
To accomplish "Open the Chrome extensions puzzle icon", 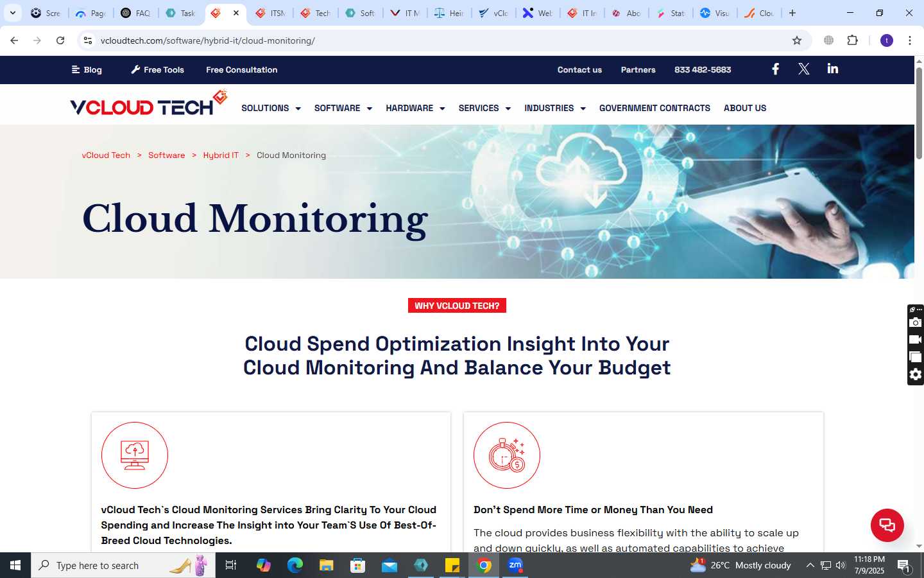I will pyautogui.click(x=852, y=40).
